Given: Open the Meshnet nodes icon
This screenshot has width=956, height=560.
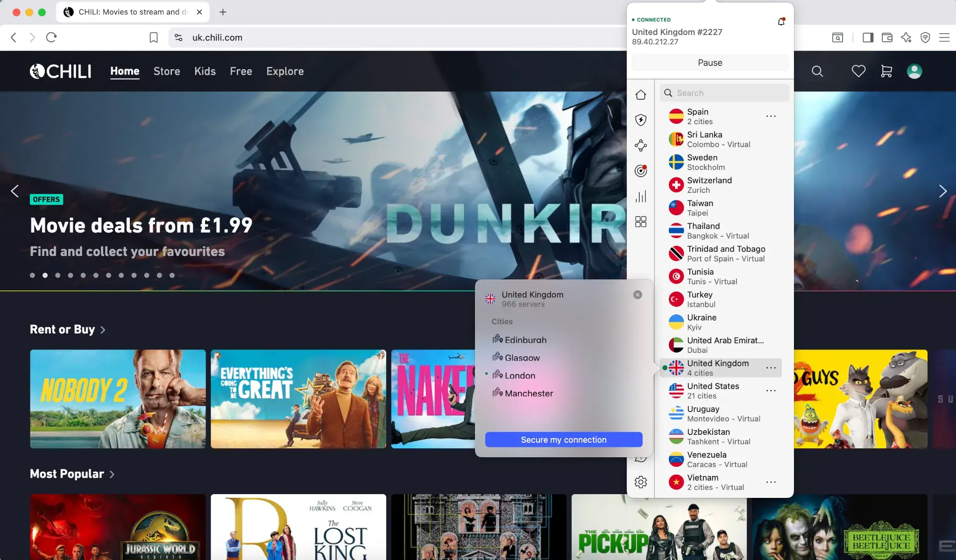Looking at the screenshot, I should (641, 145).
